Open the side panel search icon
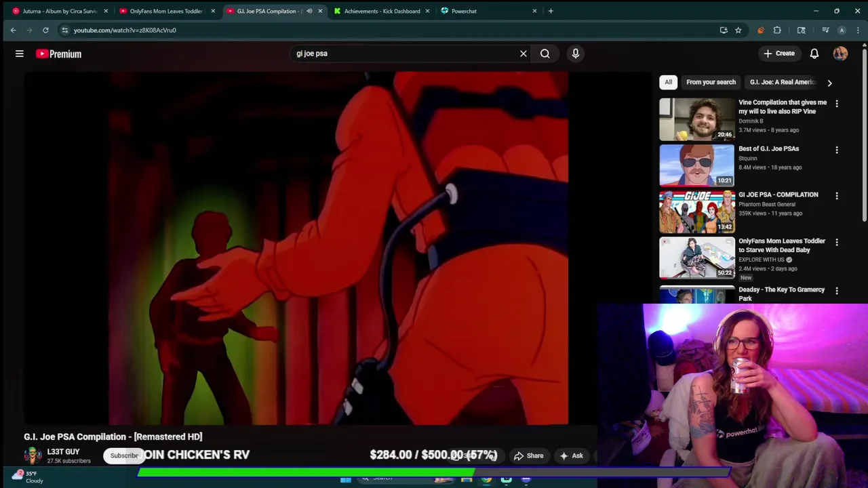The image size is (868, 488). [802, 30]
